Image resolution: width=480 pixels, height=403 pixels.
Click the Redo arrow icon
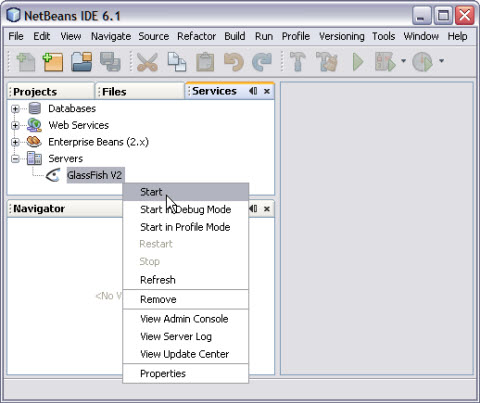(262, 62)
